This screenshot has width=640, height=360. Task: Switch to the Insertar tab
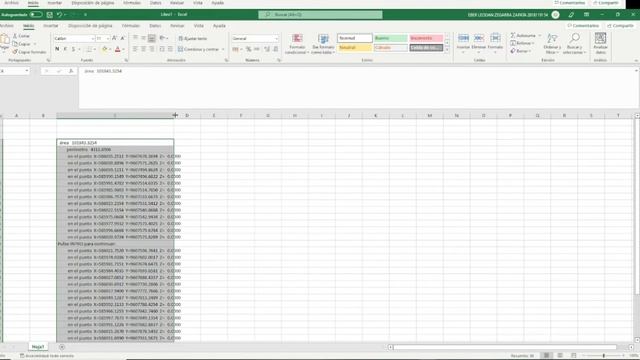click(51, 26)
